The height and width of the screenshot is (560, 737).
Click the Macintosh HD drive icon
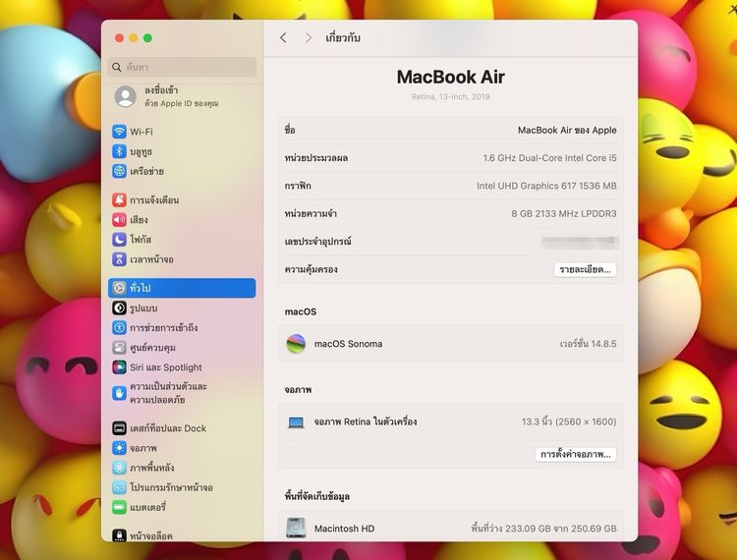click(x=296, y=528)
